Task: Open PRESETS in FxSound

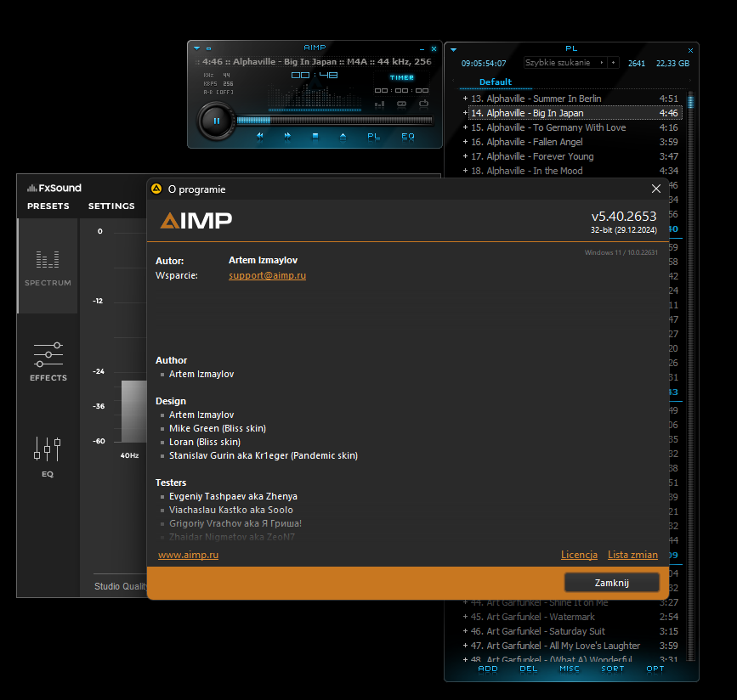Action: point(48,206)
